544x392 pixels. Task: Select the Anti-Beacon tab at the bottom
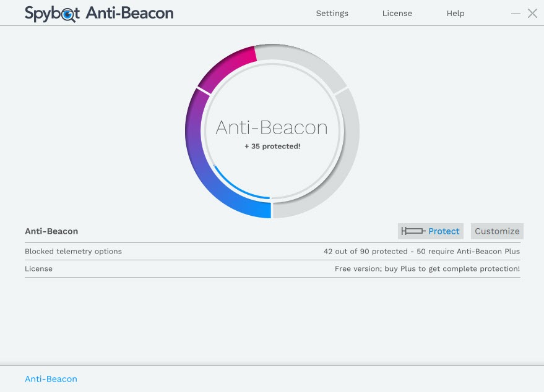[51, 379]
